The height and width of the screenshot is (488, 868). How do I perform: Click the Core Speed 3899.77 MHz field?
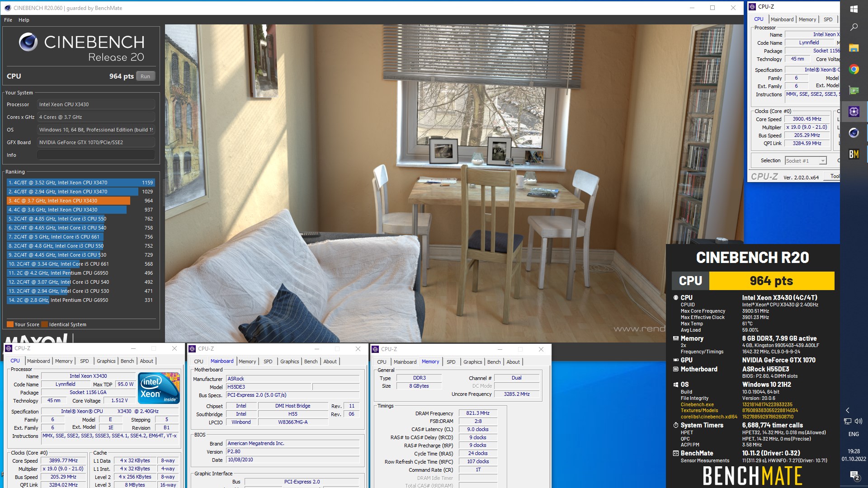63,461
